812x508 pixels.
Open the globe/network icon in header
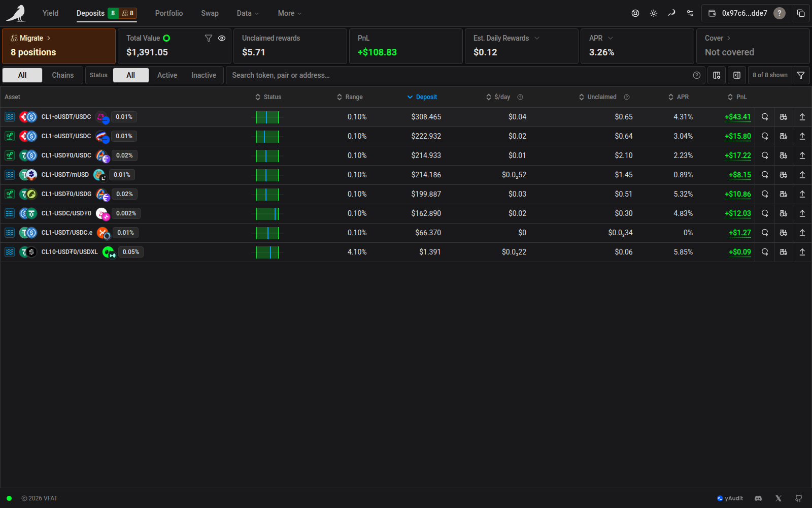635,13
